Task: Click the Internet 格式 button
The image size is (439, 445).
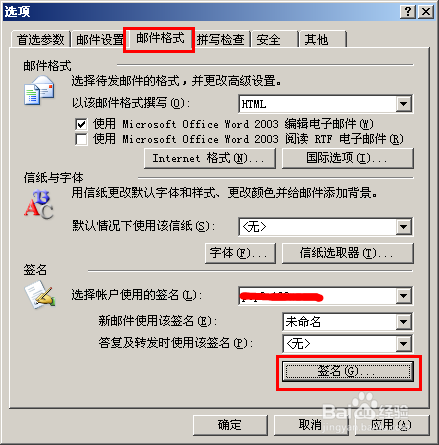Action: (210, 158)
